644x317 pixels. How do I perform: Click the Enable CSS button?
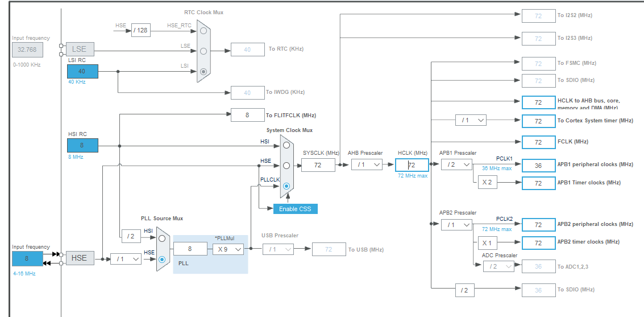[x=296, y=209]
